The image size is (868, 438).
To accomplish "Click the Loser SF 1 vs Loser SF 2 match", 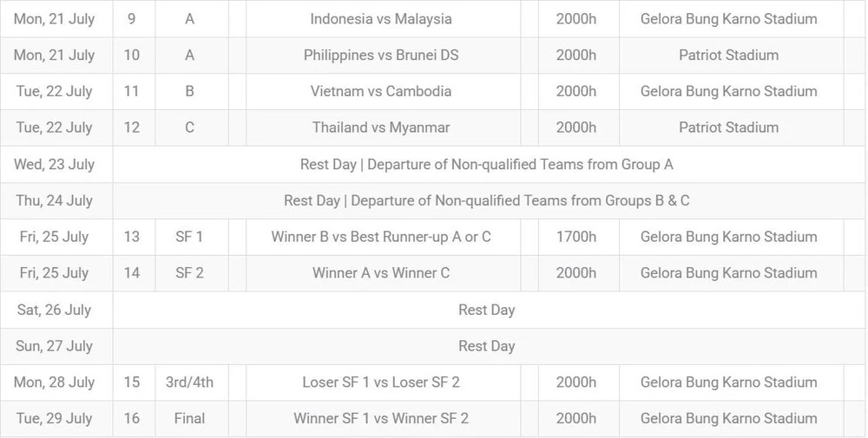I will click(381, 382).
